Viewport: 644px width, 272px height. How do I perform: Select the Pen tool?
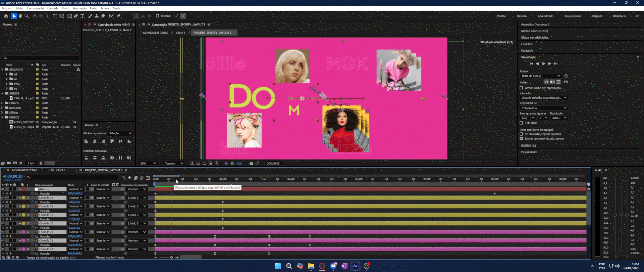point(76,16)
